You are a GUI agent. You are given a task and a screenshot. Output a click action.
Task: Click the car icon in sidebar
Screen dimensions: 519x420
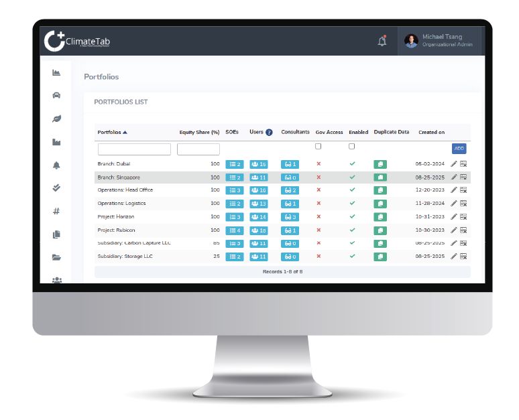pos(56,95)
